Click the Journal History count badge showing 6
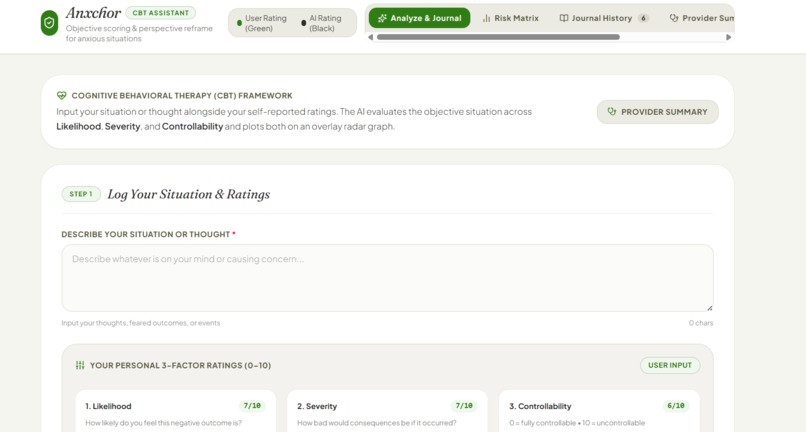This screenshot has height=432, width=806. (643, 18)
